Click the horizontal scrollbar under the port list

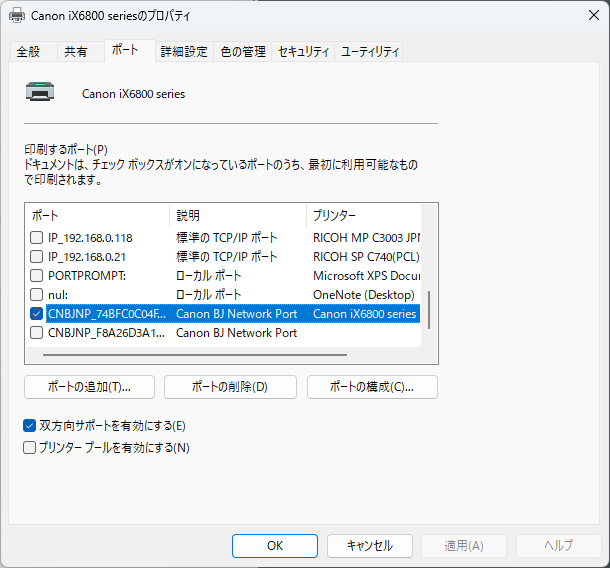point(190,354)
